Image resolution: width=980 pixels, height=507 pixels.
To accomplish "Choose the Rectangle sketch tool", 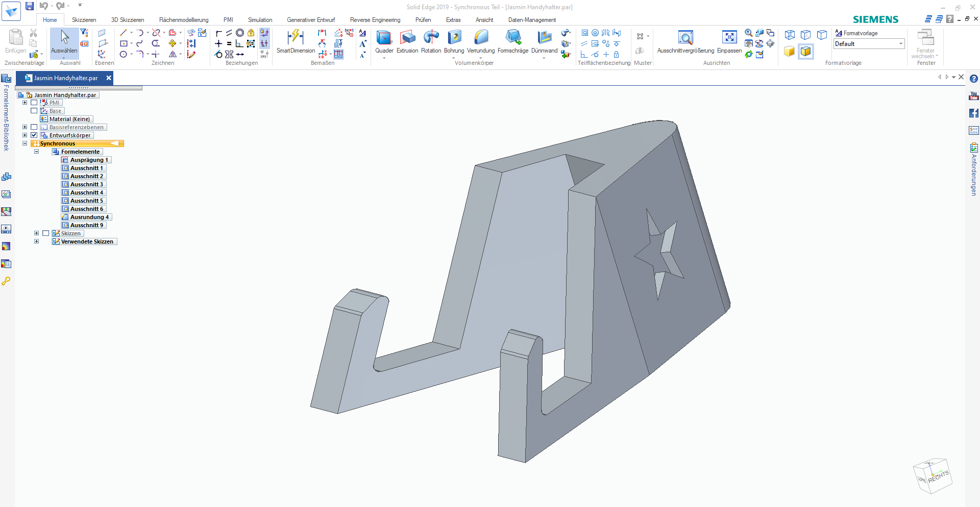I will click(123, 43).
